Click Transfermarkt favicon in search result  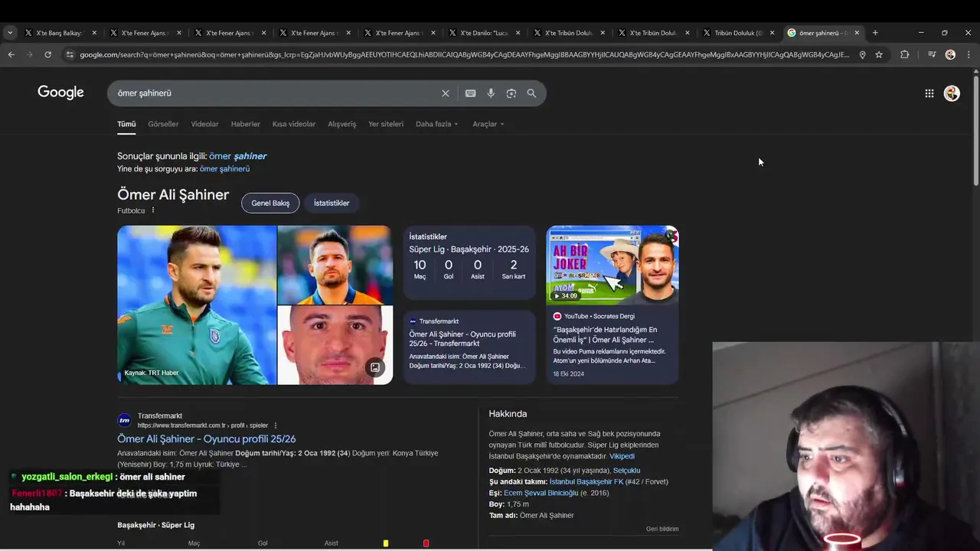click(x=124, y=420)
